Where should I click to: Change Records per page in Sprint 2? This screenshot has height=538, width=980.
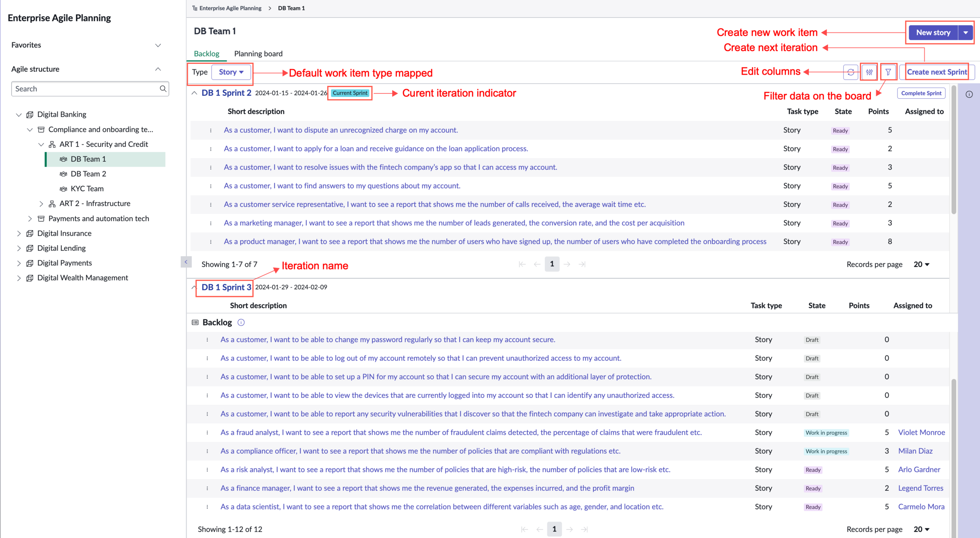coord(921,264)
